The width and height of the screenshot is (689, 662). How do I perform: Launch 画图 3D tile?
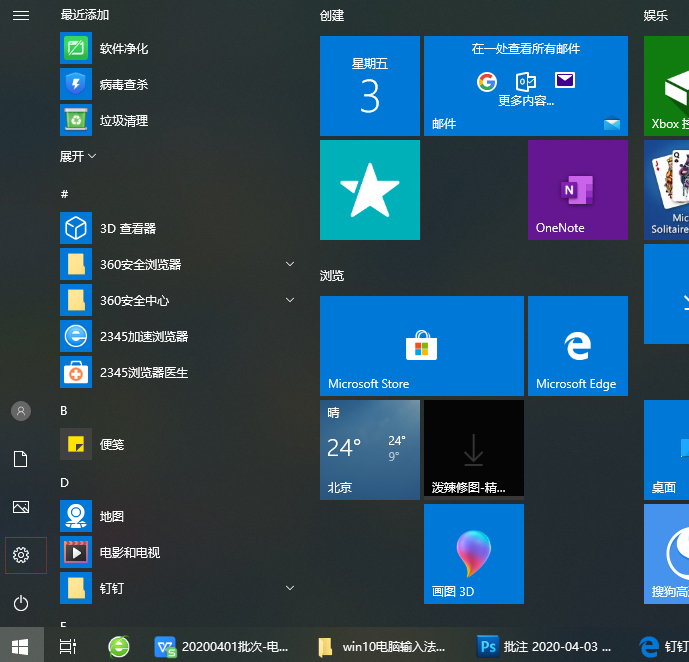pos(474,553)
